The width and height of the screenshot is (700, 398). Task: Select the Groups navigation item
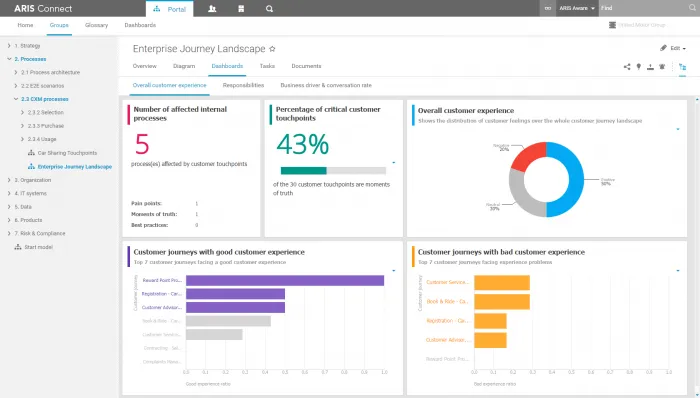click(x=59, y=25)
